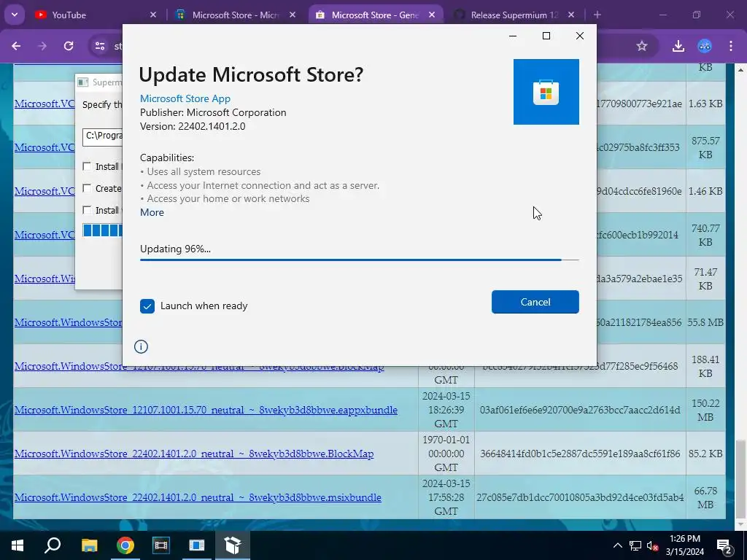Screen dimensions: 747x560
Task: Cancel the Microsoft Store update
Action: tap(535, 302)
